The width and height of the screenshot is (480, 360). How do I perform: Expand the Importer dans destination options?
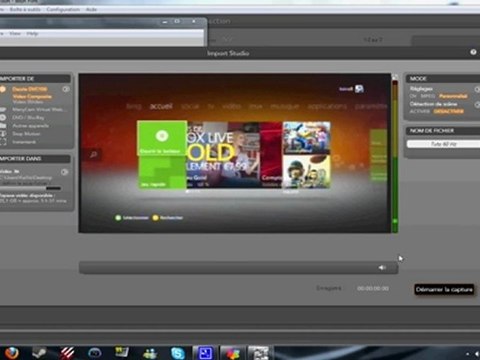(64, 172)
